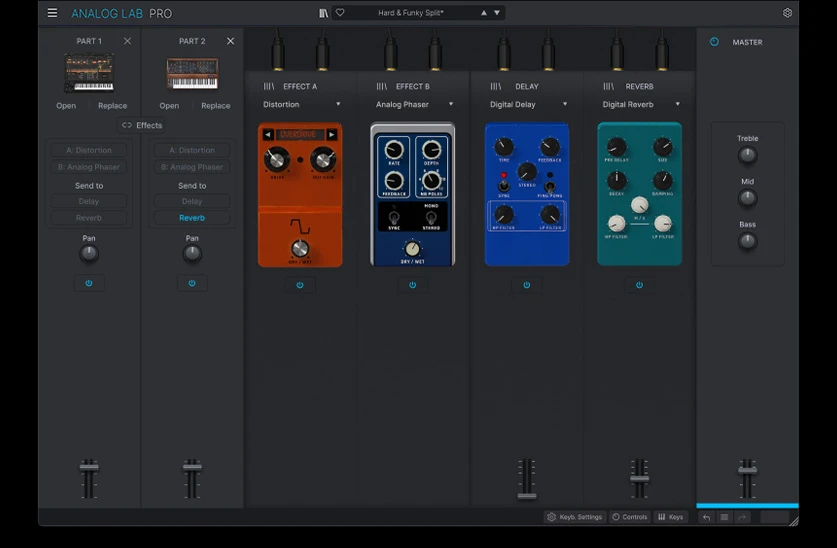
Task: Close Part 1 with its X
Action: coord(127,41)
